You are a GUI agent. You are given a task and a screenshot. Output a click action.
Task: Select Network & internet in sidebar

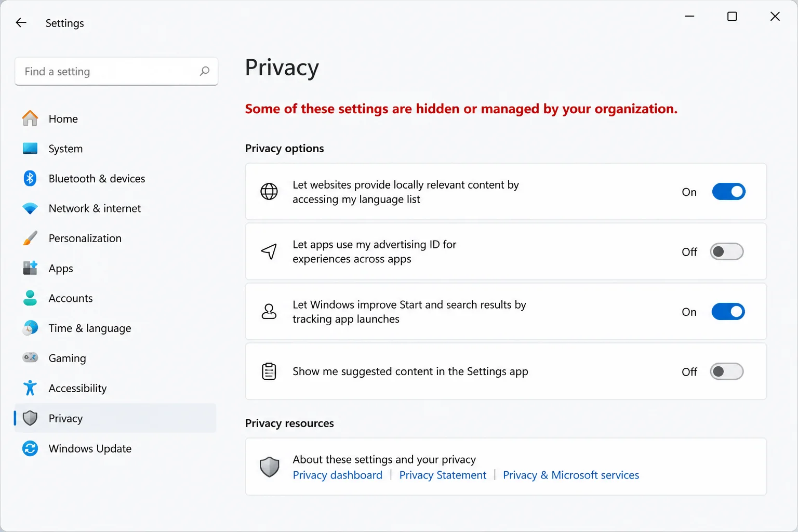pyautogui.click(x=115, y=208)
